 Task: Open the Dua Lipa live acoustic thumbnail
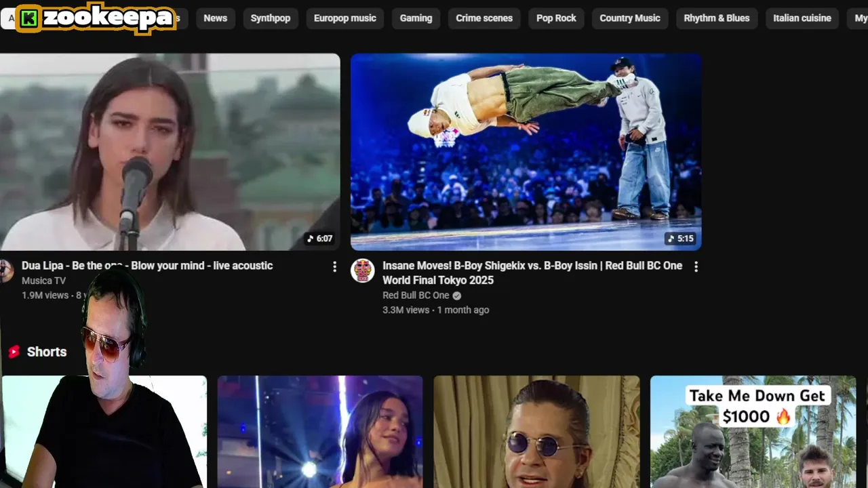(x=170, y=152)
